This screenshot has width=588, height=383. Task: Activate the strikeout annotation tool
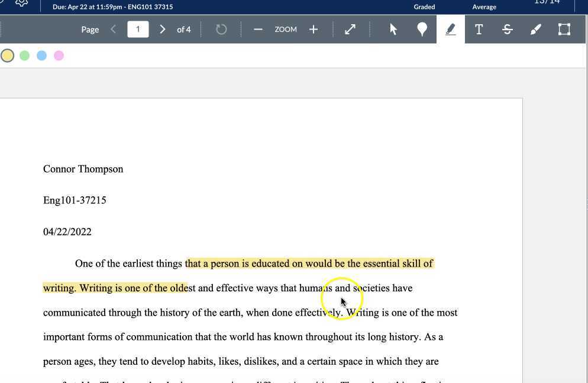(507, 29)
